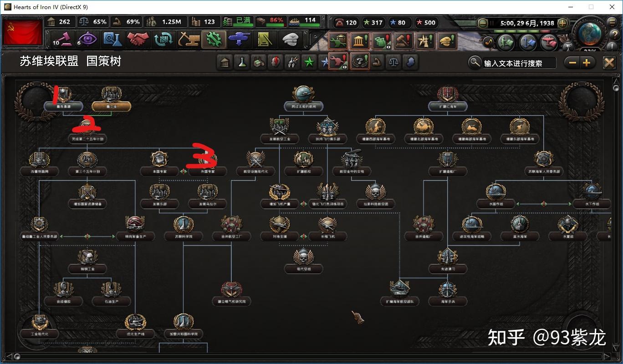
Task: Select the 本国专家 focus
Action: pyautogui.click(x=159, y=164)
